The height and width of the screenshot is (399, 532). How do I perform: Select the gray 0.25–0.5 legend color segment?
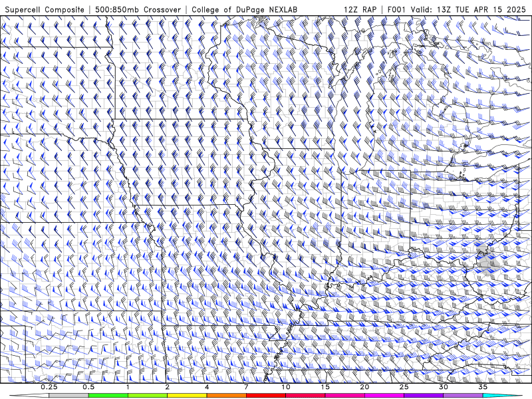68,396
